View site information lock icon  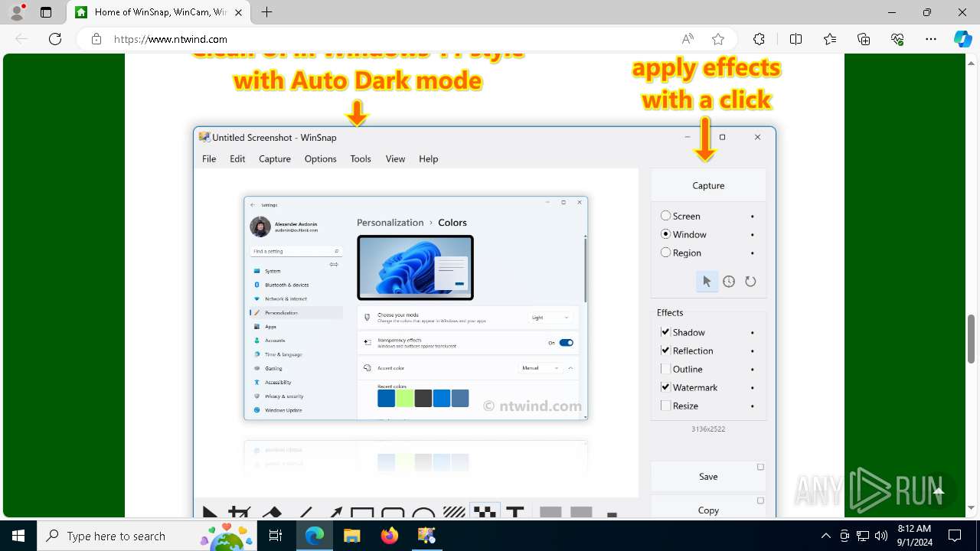pos(96,39)
